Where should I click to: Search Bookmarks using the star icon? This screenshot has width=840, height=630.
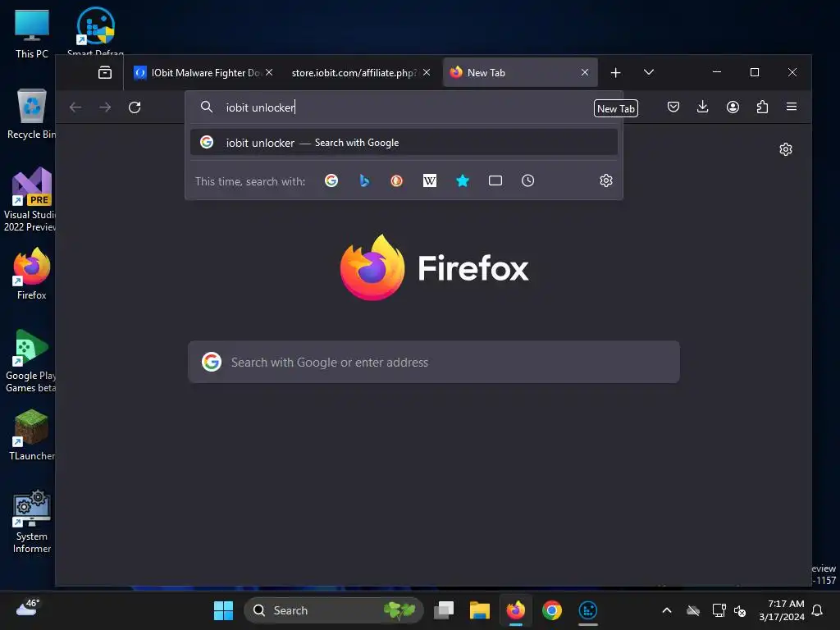tap(463, 180)
